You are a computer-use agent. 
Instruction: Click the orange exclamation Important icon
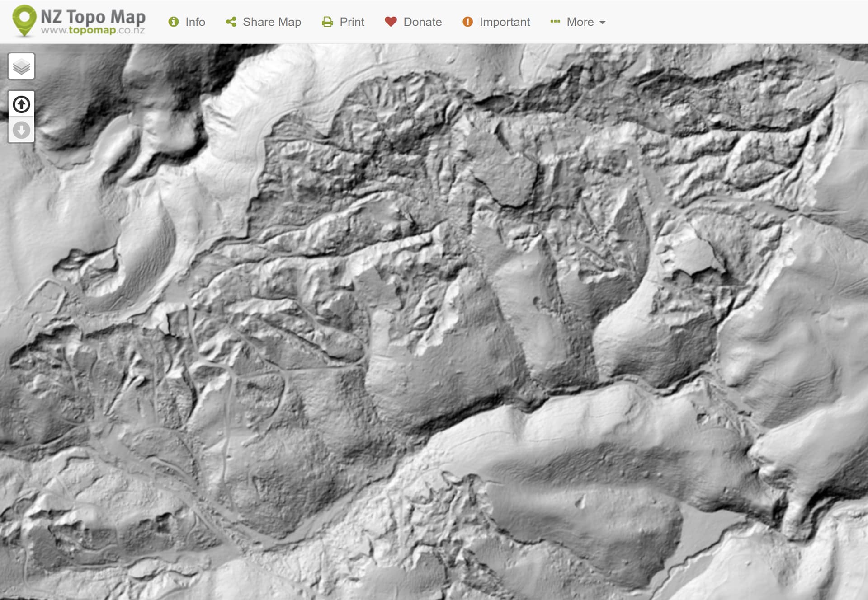click(467, 22)
